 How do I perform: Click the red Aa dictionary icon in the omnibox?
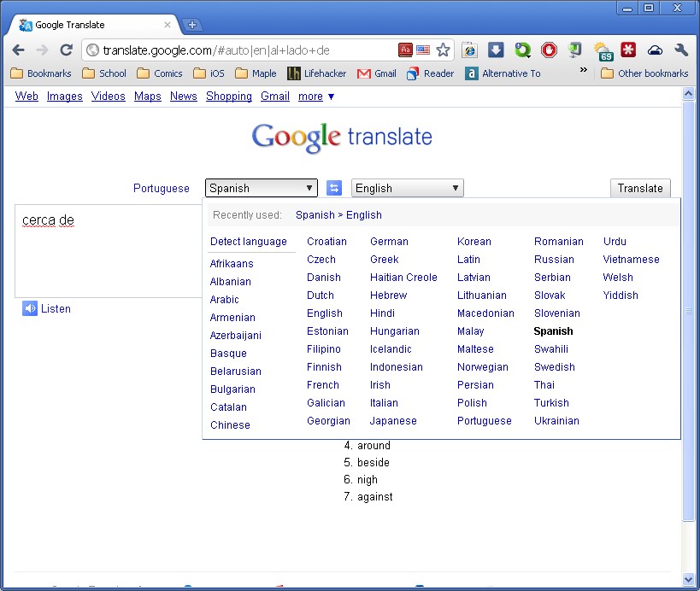406,50
